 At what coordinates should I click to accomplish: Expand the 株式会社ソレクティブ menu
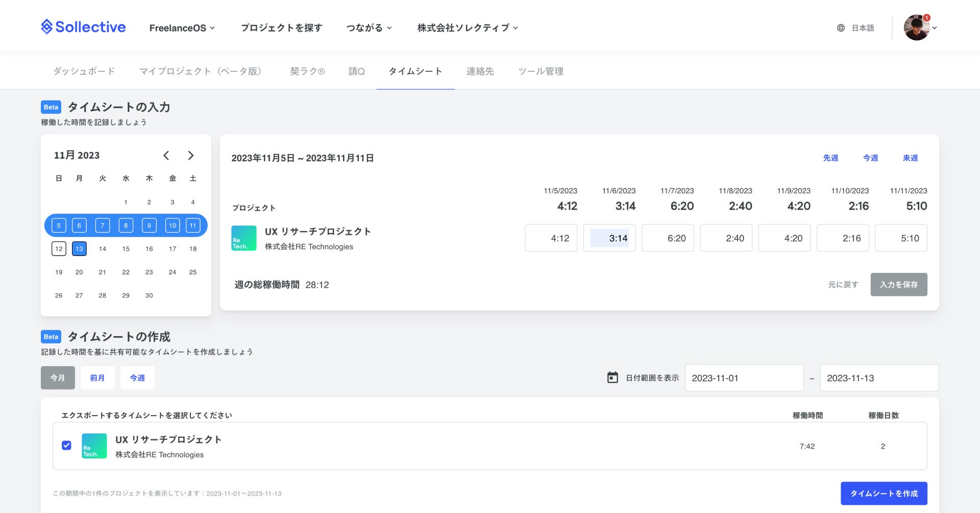click(x=467, y=28)
